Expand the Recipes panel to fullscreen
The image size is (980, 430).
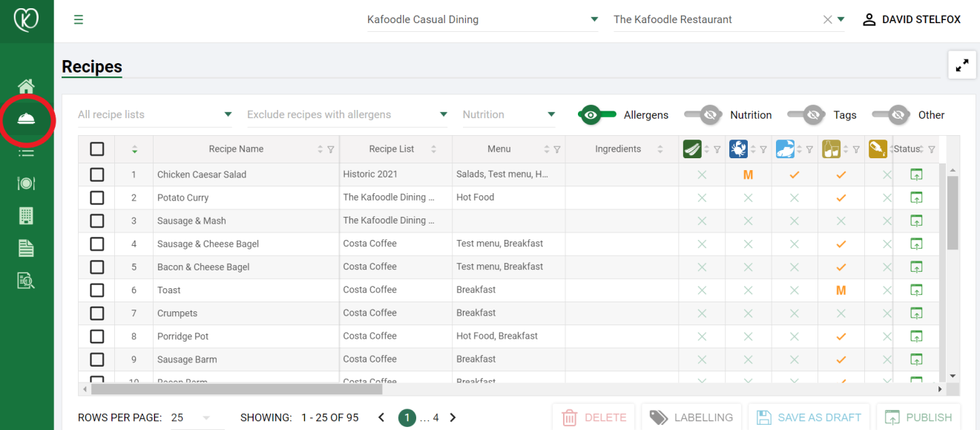962,65
